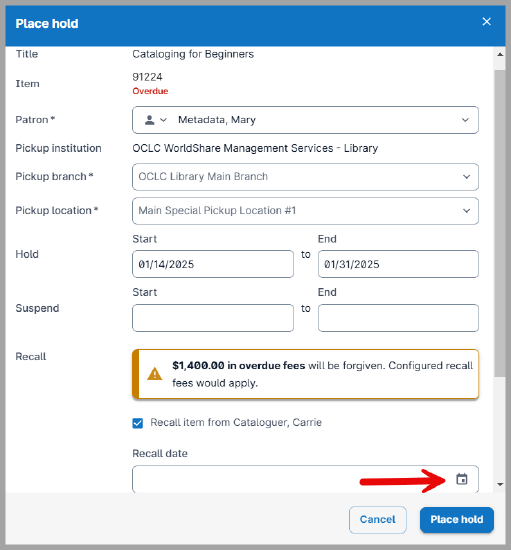This screenshot has width=511, height=550.
Task: Click the dialog vertical scrollbar thumb
Action: point(500,223)
